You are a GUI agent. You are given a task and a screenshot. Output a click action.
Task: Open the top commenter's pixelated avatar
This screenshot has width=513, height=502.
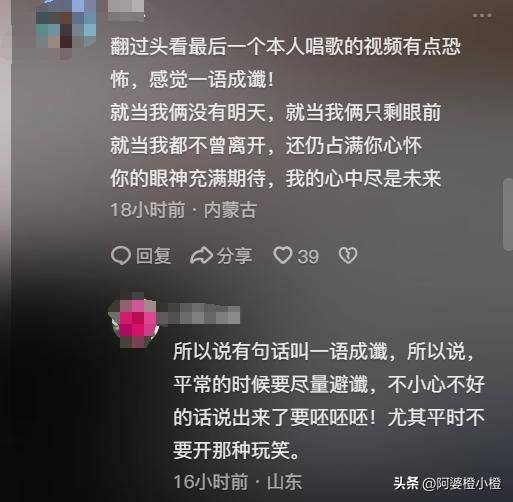click(x=66, y=24)
